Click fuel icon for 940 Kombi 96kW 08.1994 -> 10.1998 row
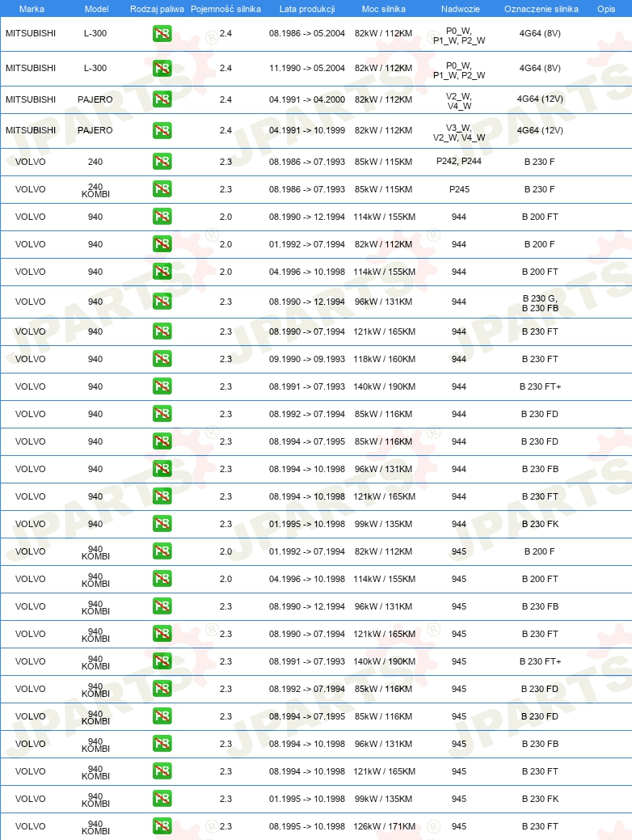Image resolution: width=632 pixels, height=840 pixels. 162,744
